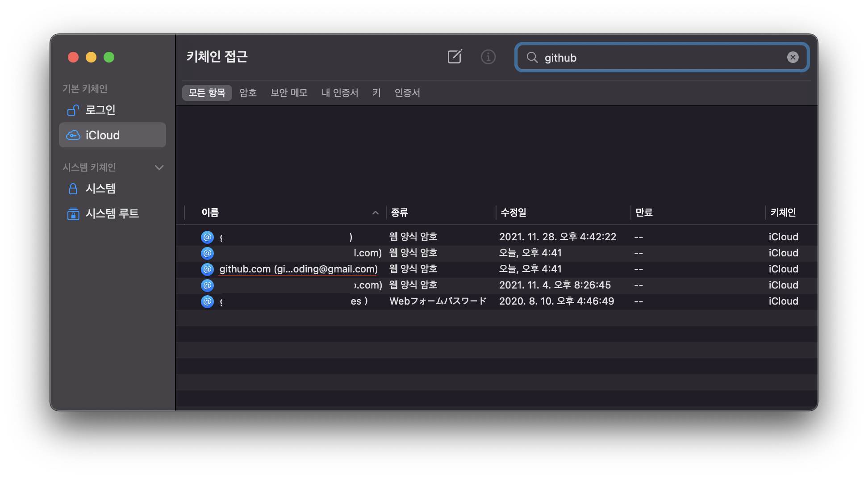Switch to the 인증서 tab
The image size is (868, 477).
[407, 92]
